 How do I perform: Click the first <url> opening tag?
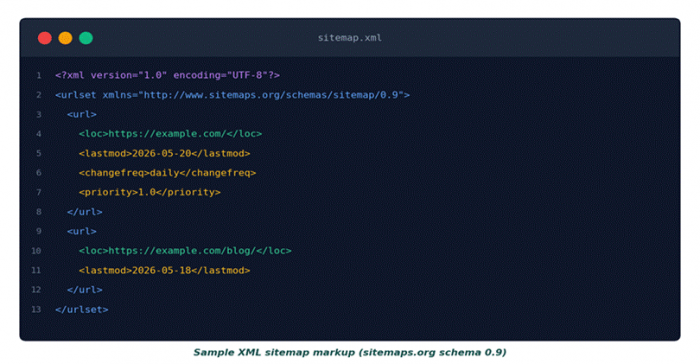pos(82,114)
